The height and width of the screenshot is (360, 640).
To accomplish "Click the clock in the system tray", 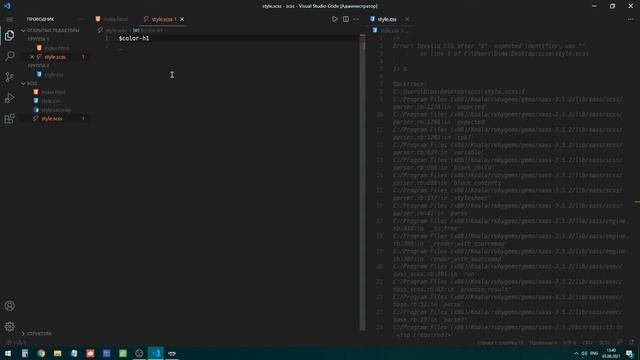I will 611,353.
